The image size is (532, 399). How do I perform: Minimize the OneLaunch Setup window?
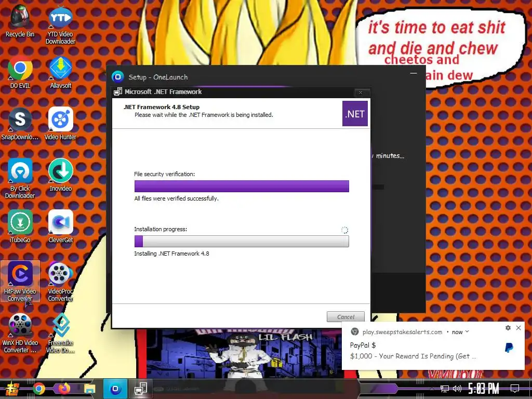pos(413,73)
